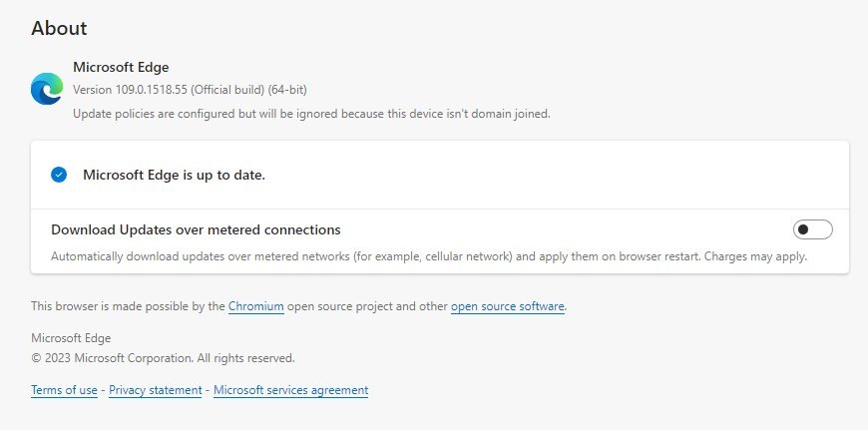Click the Microsoft Edge title beside the logo

[x=121, y=67]
